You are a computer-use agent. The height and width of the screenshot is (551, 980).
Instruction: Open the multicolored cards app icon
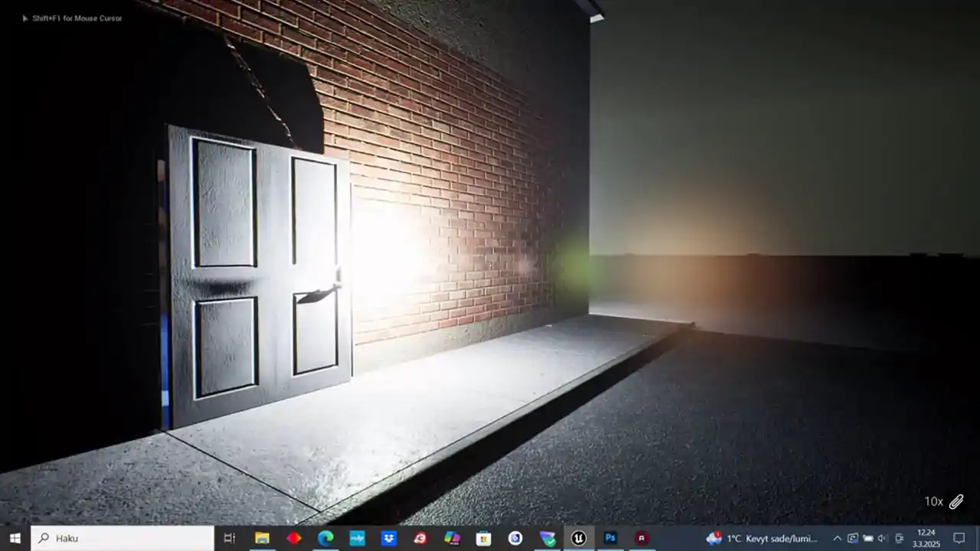(x=452, y=538)
